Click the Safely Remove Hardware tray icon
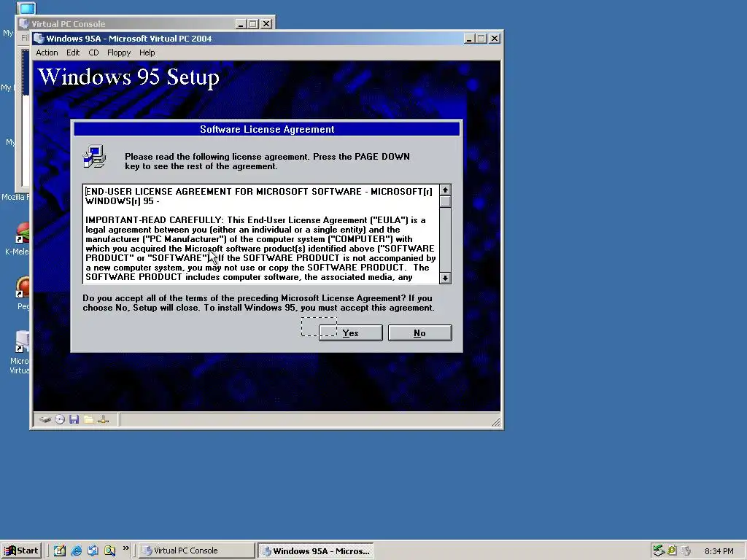The width and height of the screenshot is (747, 560). point(659,551)
